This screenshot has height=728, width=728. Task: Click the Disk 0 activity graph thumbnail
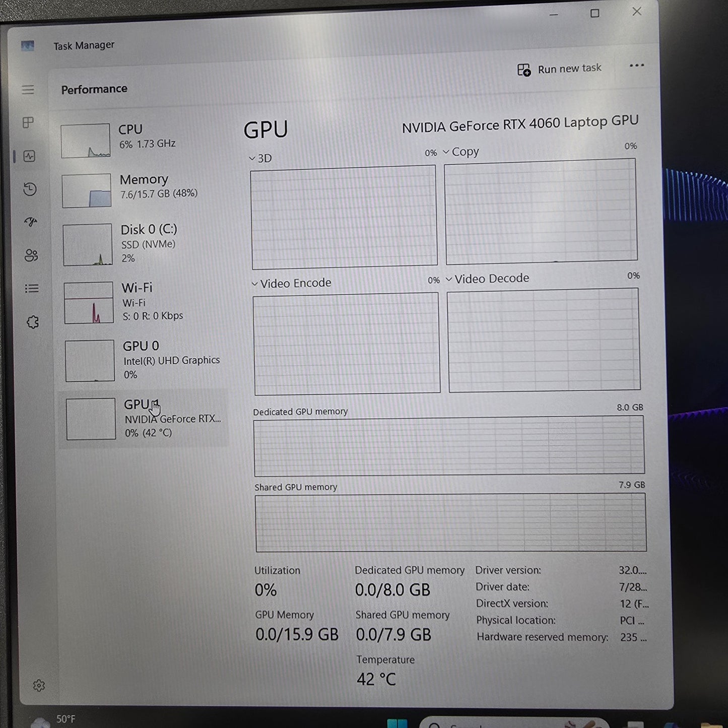tap(88, 244)
